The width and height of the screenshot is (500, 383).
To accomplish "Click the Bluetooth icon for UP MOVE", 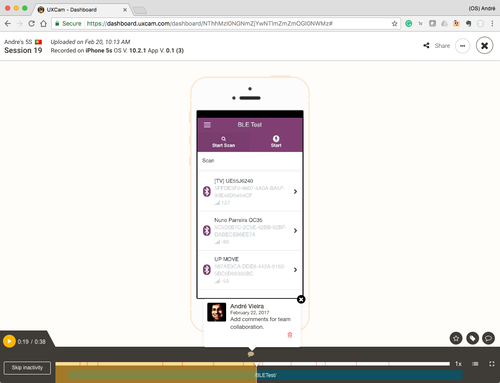I will point(207,269).
